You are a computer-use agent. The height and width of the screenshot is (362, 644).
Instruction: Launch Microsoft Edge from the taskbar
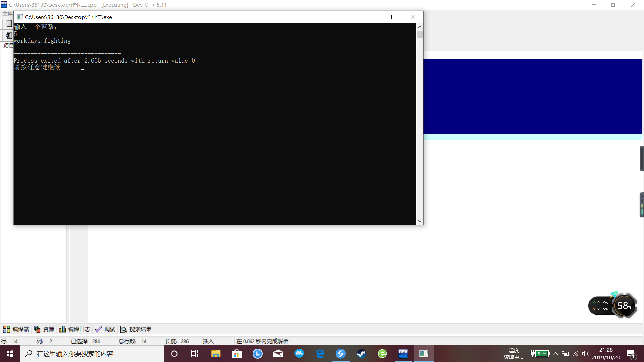click(x=320, y=354)
